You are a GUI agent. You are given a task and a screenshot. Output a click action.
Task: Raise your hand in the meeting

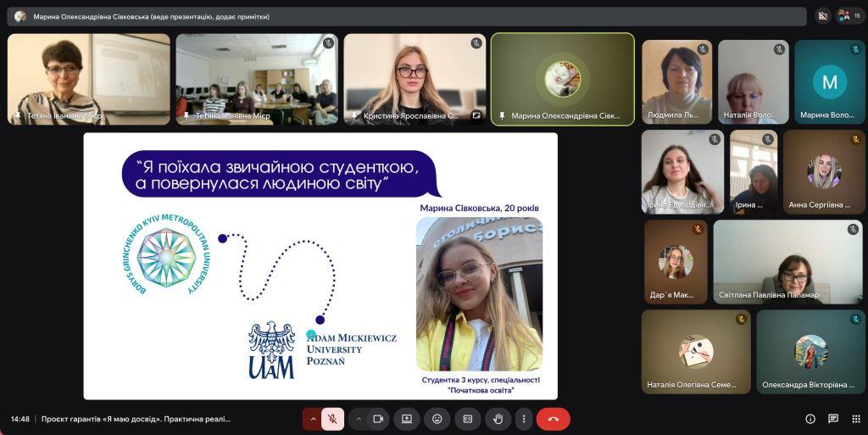pyautogui.click(x=498, y=419)
